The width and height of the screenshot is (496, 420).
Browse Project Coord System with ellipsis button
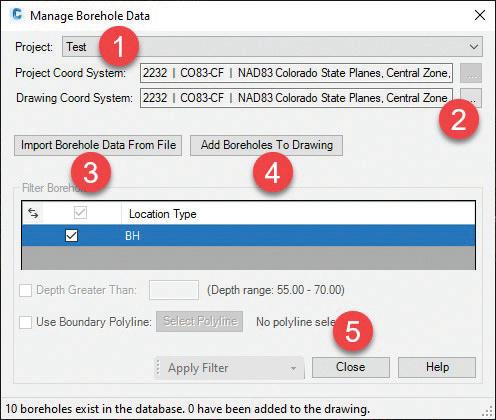[471, 73]
